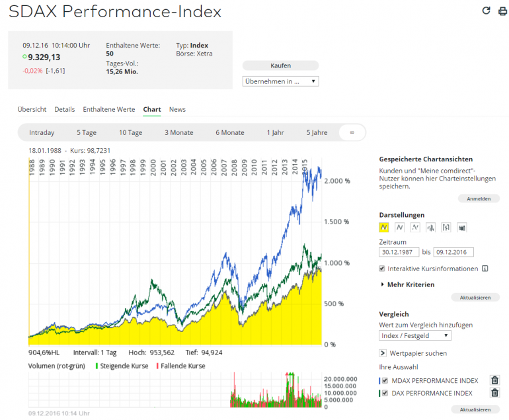Viewport: 509px width, 420px height.
Task: Open Enthaltene Werte tab
Action: (109, 110)
